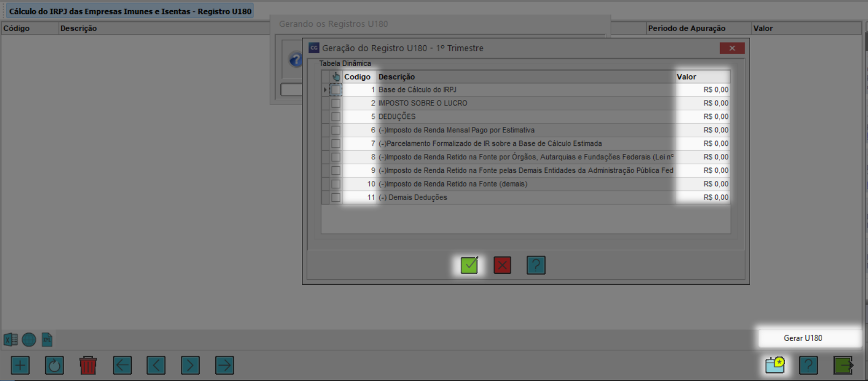Open help from the dialog's question mark button
Screen dimensions: 868x381
coord(536,265)
